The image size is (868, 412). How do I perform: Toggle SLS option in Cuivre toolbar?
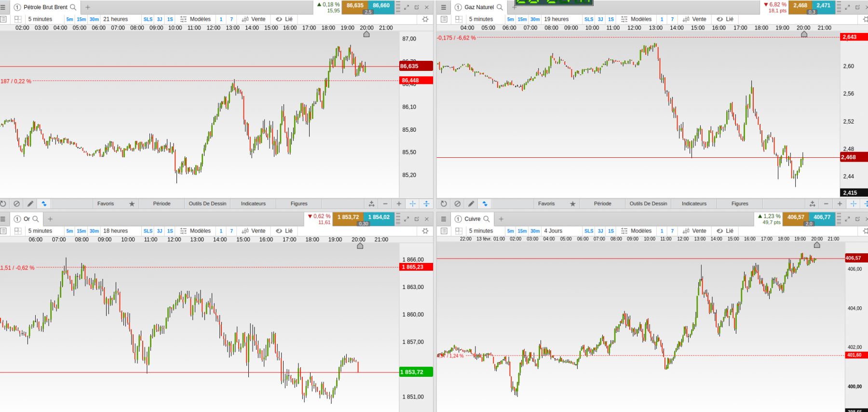coord(589,231)
